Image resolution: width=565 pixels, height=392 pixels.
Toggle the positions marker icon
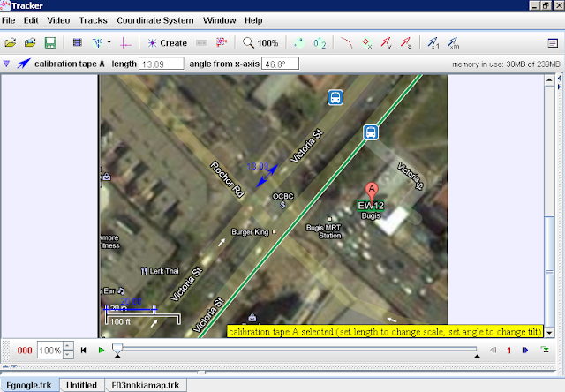367,43
